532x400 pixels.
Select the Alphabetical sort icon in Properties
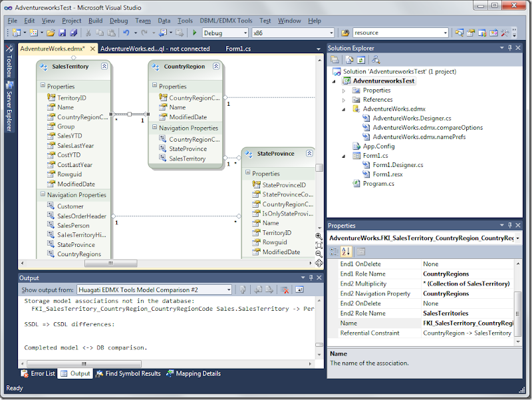[345, 251]
